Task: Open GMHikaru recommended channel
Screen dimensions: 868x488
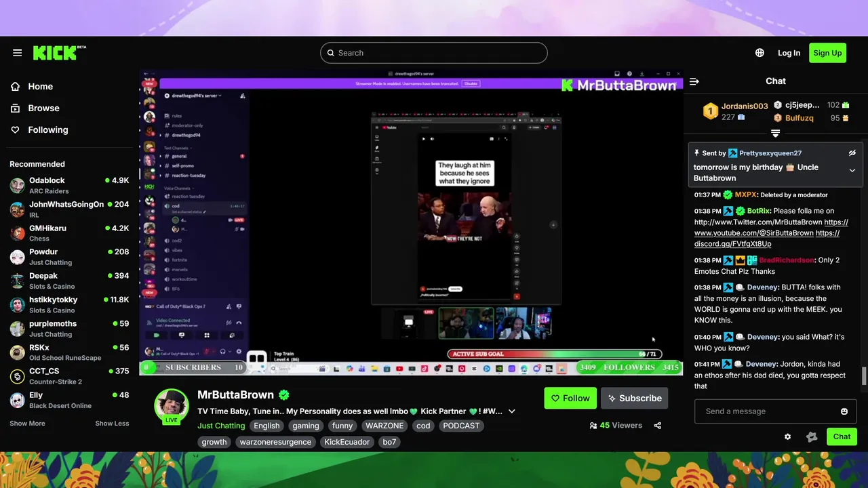Action: click(x=69, y=232)
